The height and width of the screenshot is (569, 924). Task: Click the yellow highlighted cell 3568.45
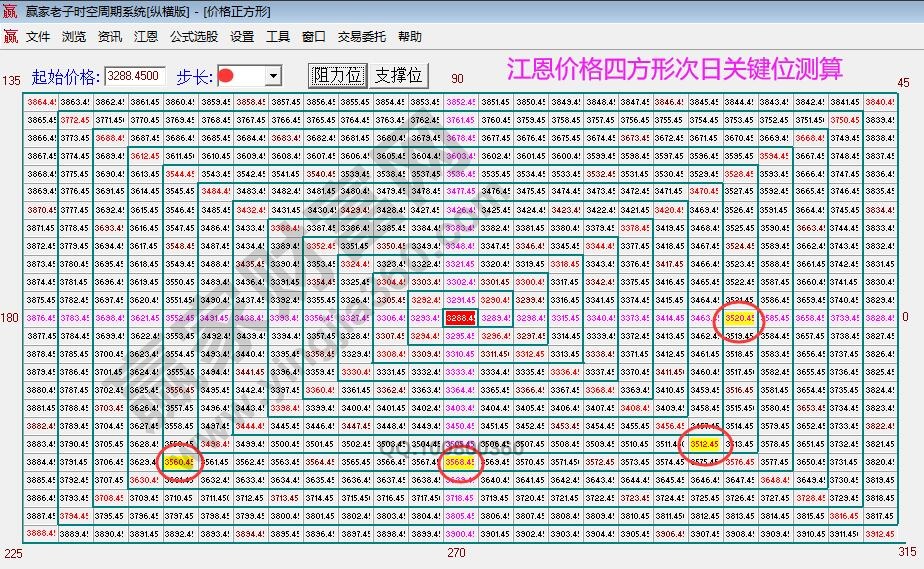coord(460,462)
